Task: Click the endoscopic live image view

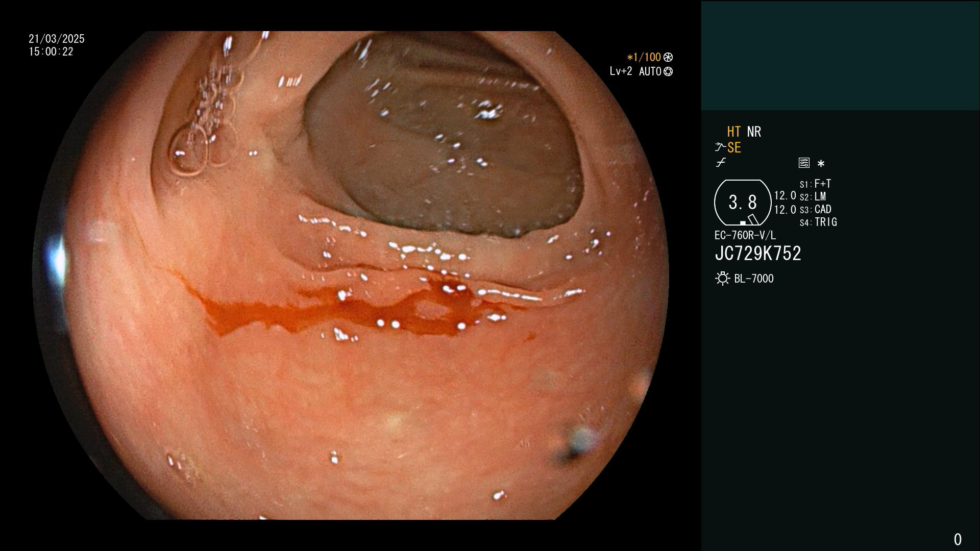Action: point(351,275)
